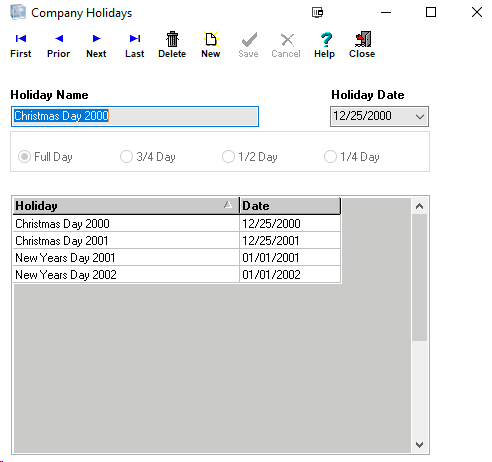The width and height of the screenshot is (492, 462).
Task: Select the New Years Day 2001 row
Action: (177, 258)
